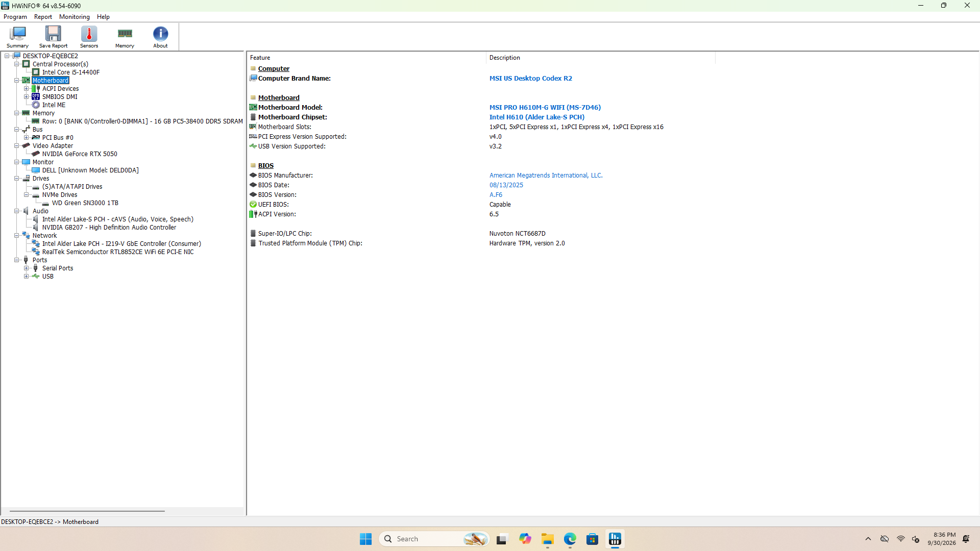Open the HWiNFO taskbar icon
Image resolution: width=980 pixels, height=551 pixels.
click(615, 539)
